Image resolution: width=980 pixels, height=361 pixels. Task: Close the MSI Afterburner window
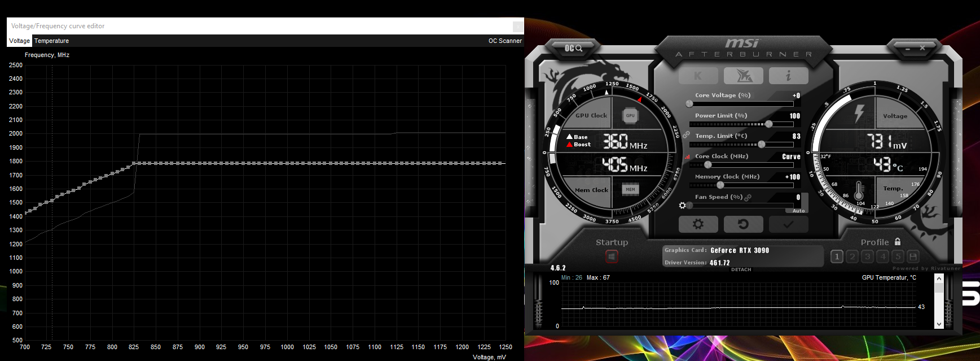[x=922, y=48]
